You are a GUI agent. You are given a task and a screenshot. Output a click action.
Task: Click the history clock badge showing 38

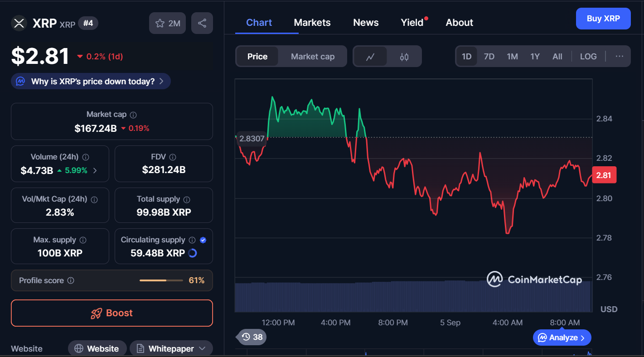point(252,337)
